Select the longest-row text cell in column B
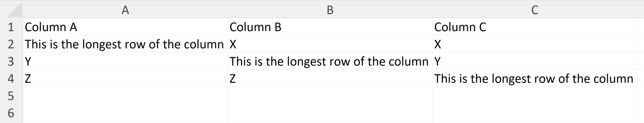 [x=330, y=61]
